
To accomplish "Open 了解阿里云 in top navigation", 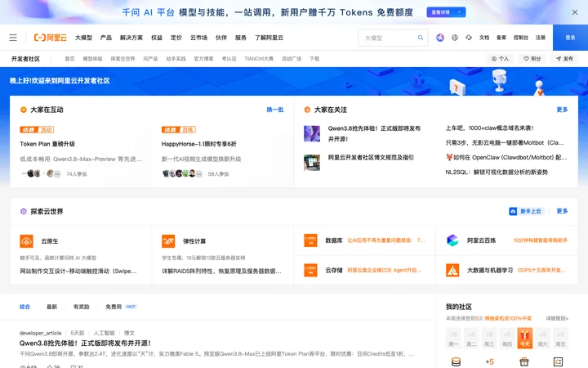I will coord(269,38).
